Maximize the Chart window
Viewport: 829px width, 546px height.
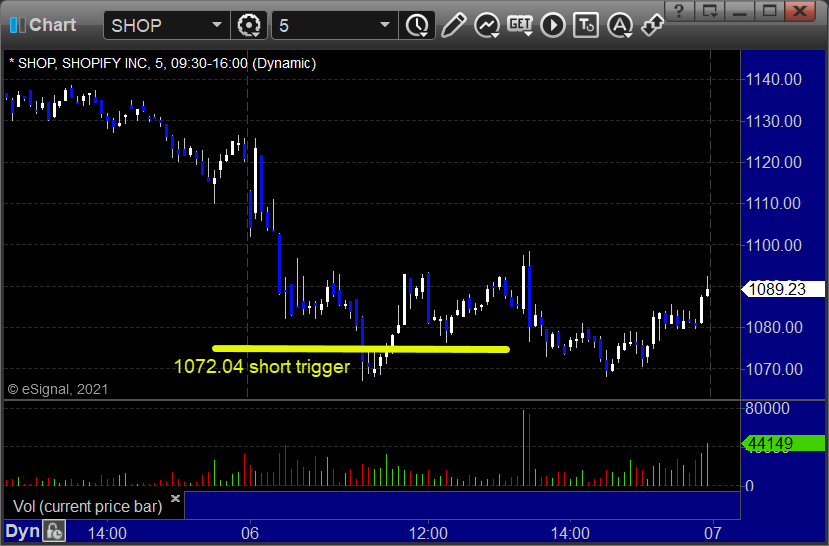pyautogui.click(x=769, y=11)
